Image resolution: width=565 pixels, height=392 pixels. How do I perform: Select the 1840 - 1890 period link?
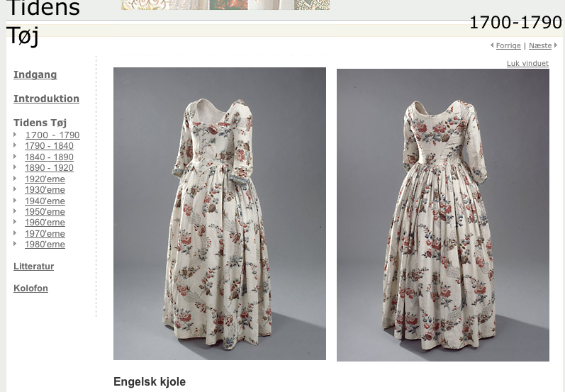[x=49, y=157]
